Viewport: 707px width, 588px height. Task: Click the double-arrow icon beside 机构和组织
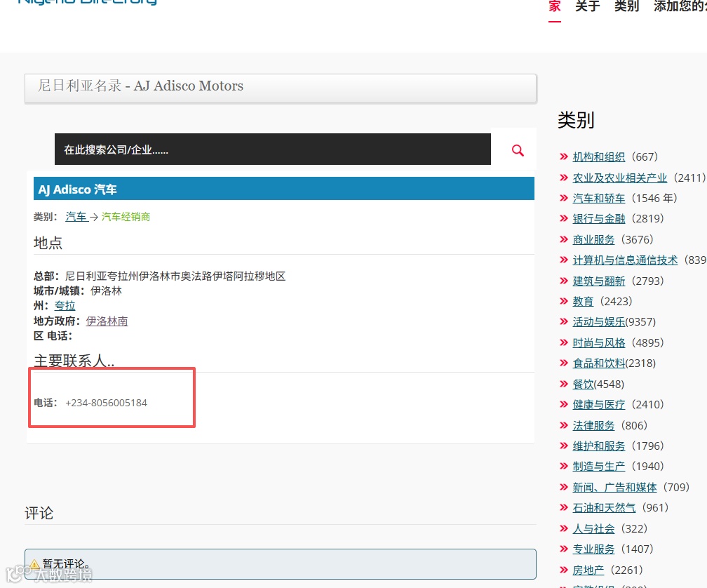564,157
